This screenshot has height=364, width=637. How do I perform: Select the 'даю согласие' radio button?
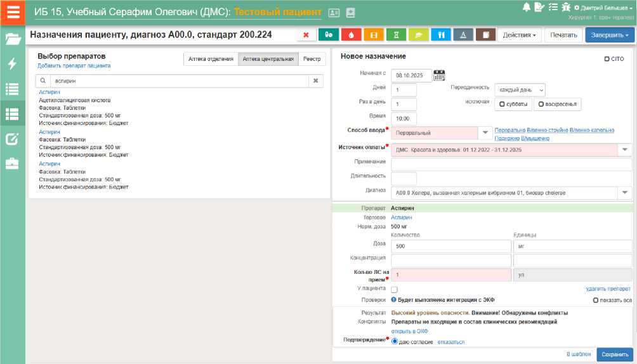click(395, 341)
